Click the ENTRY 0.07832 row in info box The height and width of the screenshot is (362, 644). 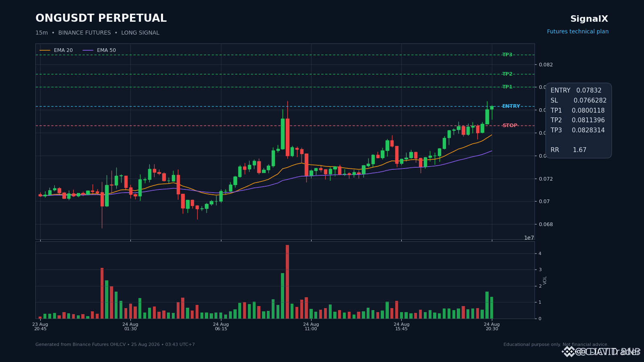[x=576, y=91]
